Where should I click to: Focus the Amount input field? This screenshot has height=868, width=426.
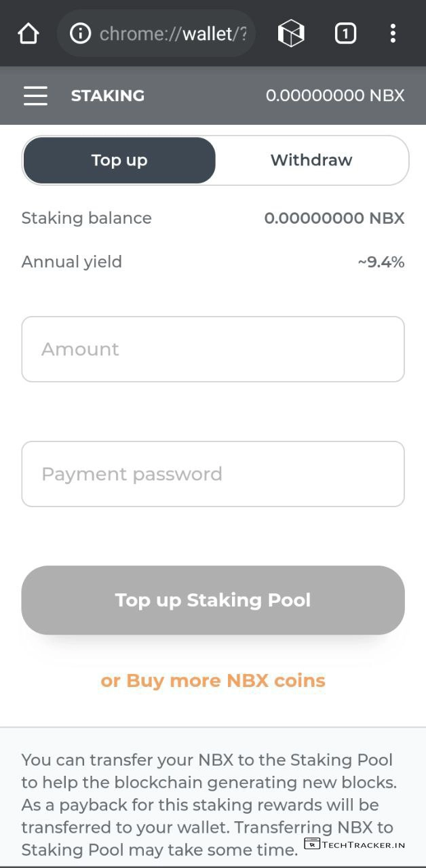coord(213,349)
